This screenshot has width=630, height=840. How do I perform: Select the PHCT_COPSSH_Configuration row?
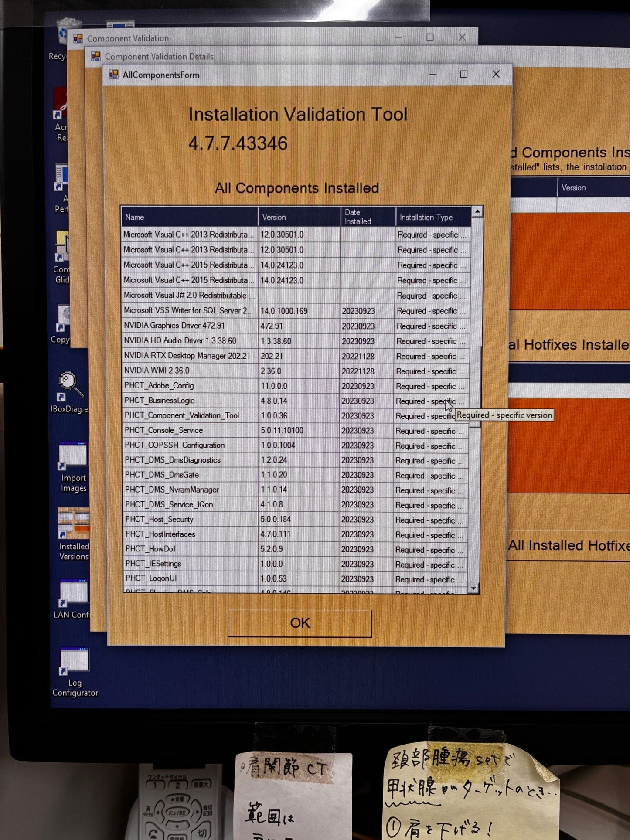tap(296, 446)
